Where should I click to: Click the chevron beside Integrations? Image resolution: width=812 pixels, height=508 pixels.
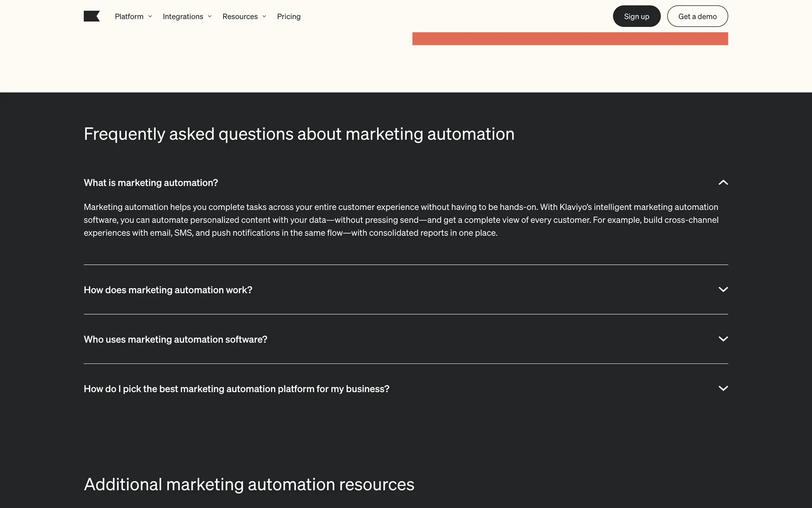click(x=210, y=17)
